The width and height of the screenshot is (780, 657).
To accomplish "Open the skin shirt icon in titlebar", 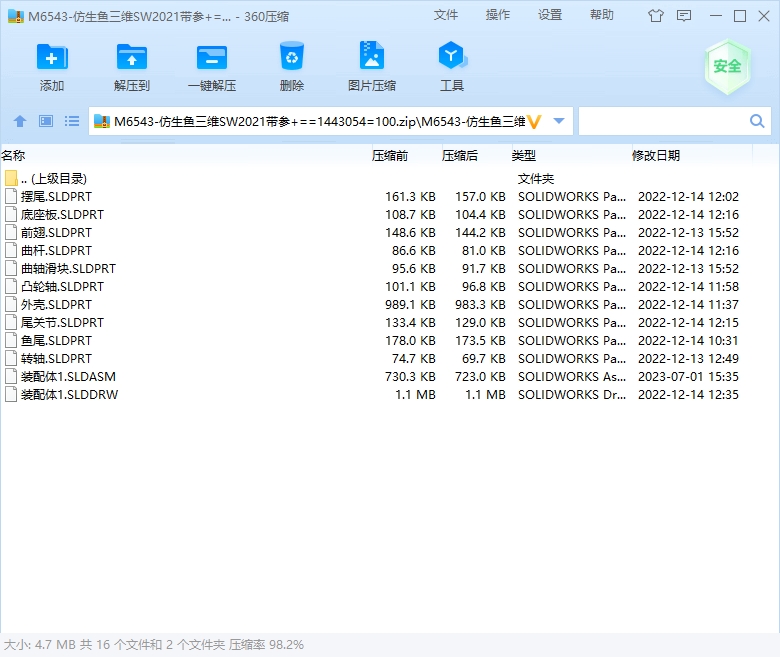I will [x=656, y=16].
